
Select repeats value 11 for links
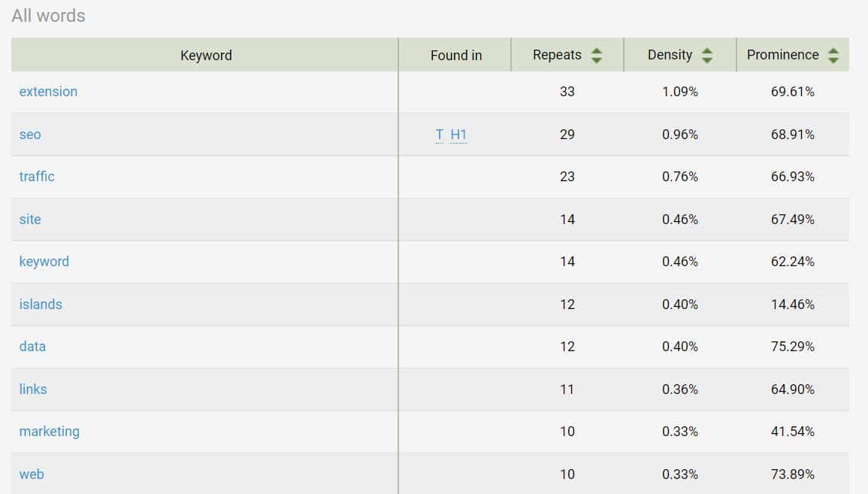[x=567, y=389]
